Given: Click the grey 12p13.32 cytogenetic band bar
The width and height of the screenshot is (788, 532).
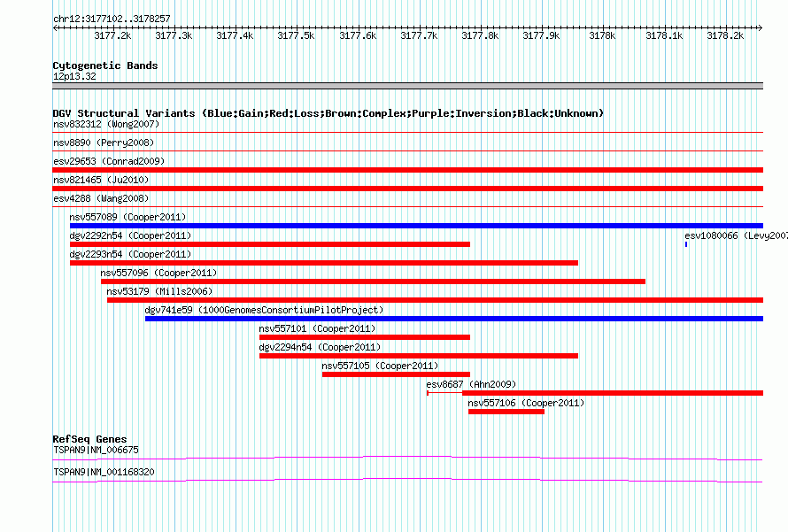Looking at the screenshot, I should [x=407, y=86].
